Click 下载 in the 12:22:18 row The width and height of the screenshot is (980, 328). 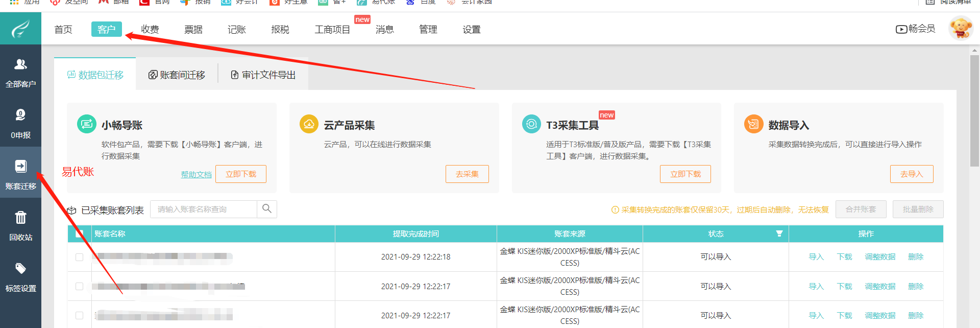tap(844, 256)
